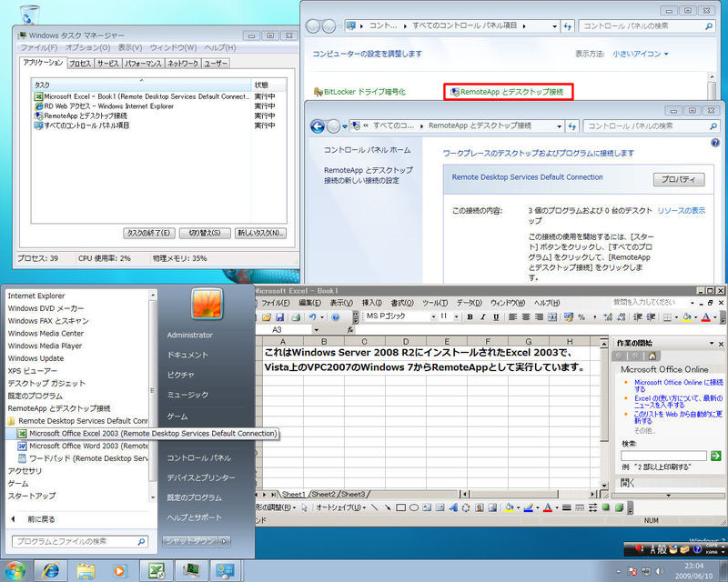Open the オートシェイプ dropdown in drawing toolbar
Image resolution: width=728 pixels, height=582 pixels.
click(340, 507)
